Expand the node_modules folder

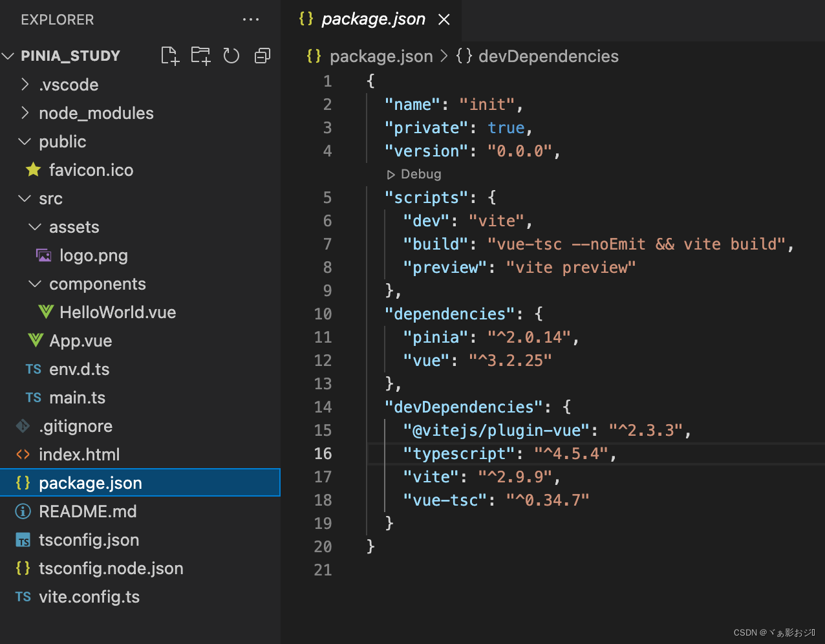pyautogui.click(x=25, y=113)
